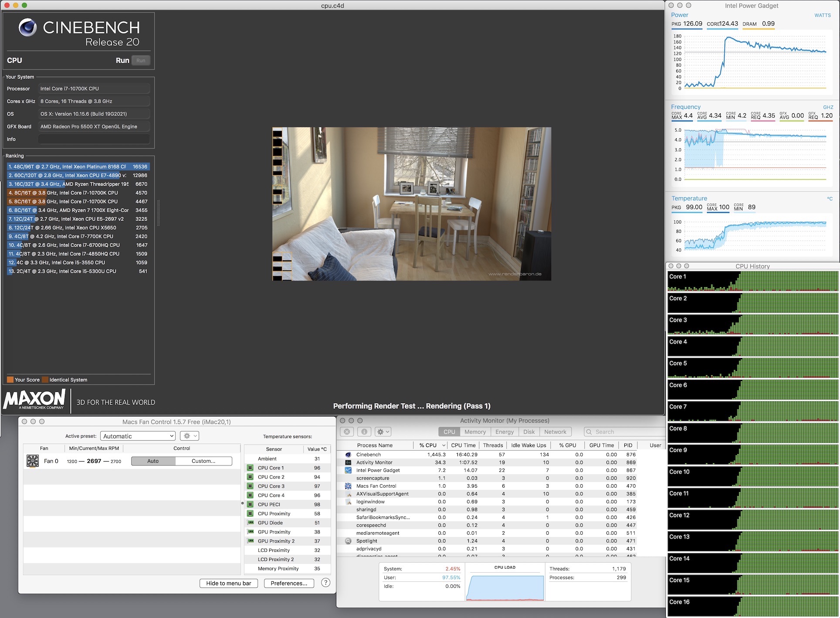Click CPU Core 1 sensor chip icon
840x618 pixels.
[250, 468]
